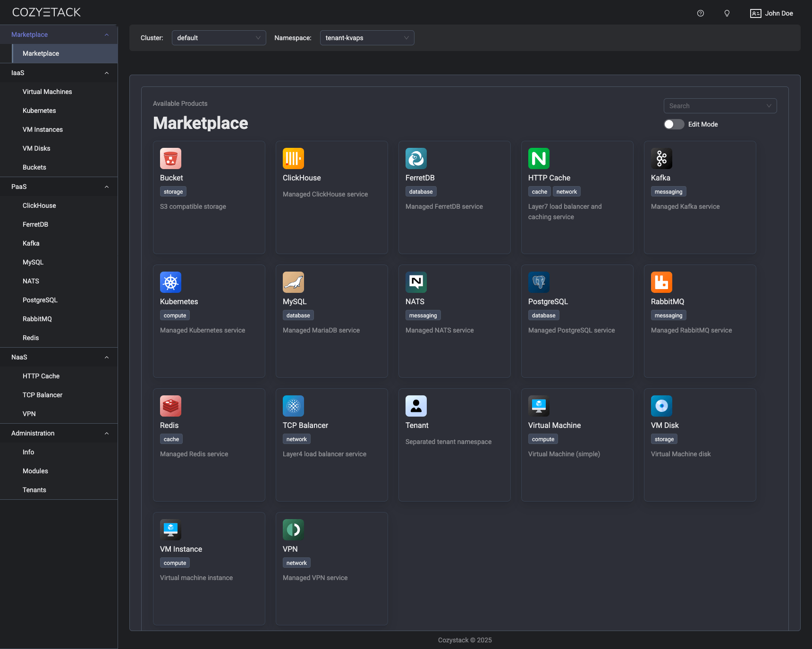Viewport: 812px width, 649px height.
Task: Click the VM Instances sidebar link
Action: coord(42,129)
